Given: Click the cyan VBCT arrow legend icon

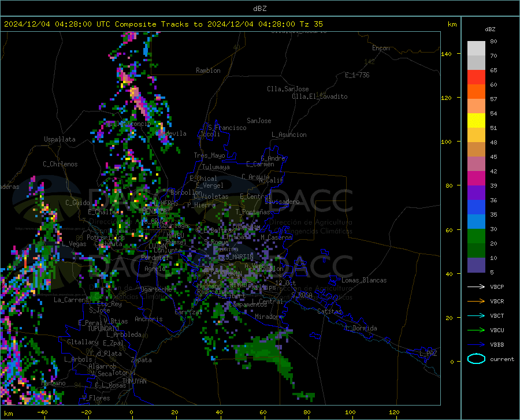Looking at the screenshot, I should click(x=476, y=315).
